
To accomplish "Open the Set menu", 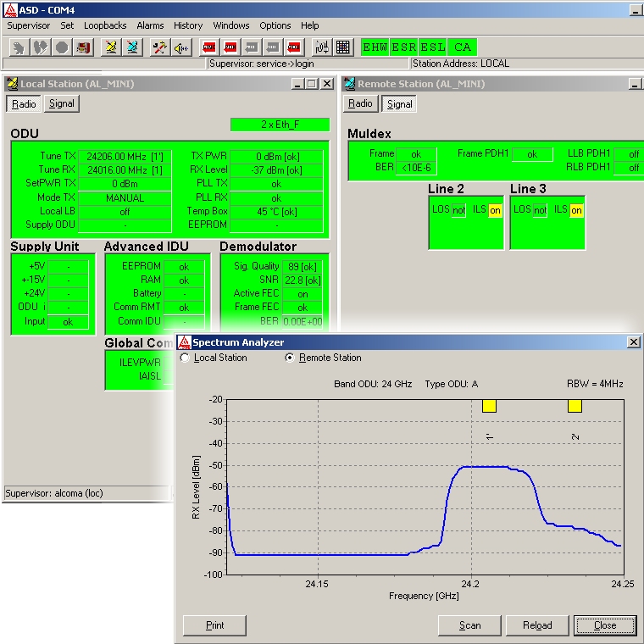I will coord(67,25).
